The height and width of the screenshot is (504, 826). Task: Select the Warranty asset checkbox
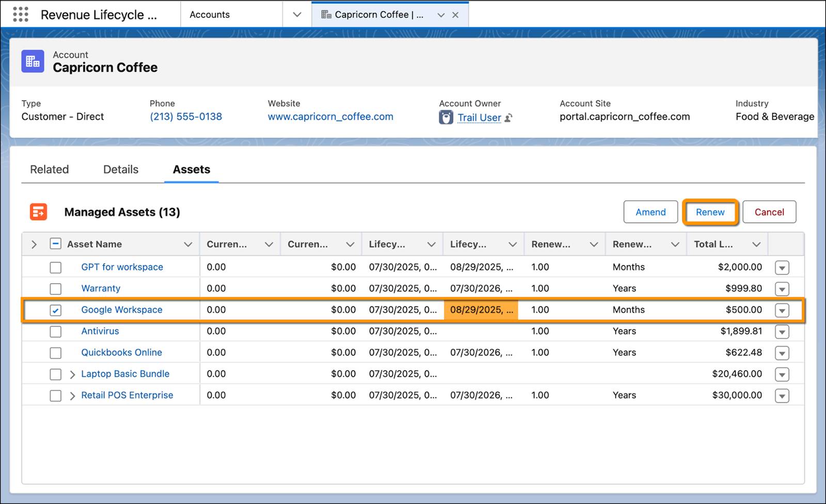pos(56,289)
